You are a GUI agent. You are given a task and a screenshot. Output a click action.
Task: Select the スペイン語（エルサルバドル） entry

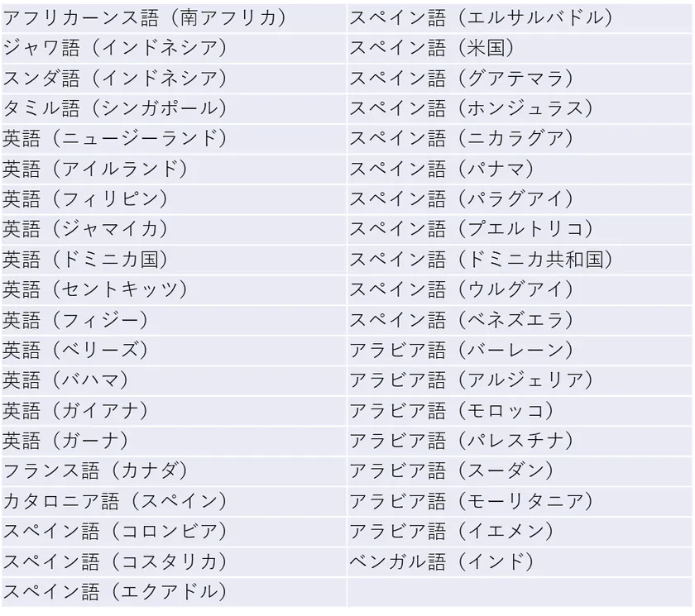click(481, 17)
